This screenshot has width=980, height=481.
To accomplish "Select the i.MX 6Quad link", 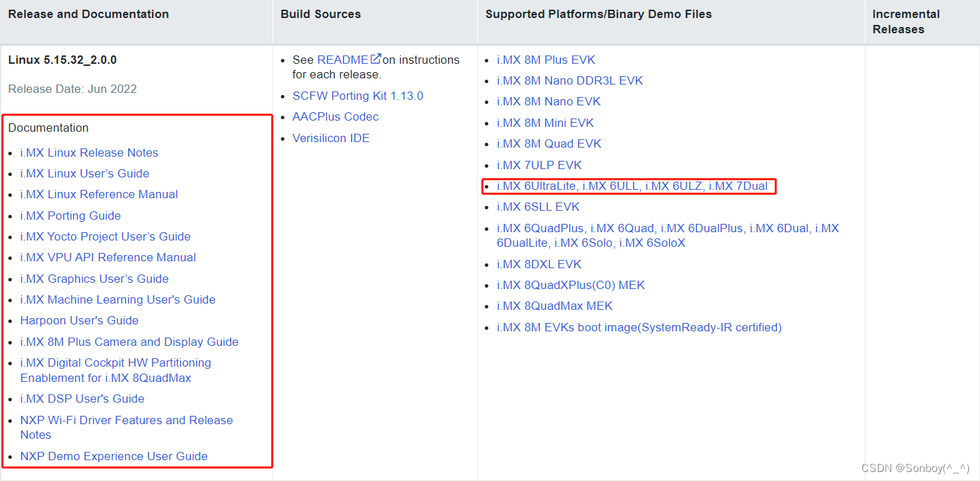I will (x=623, y=228).
